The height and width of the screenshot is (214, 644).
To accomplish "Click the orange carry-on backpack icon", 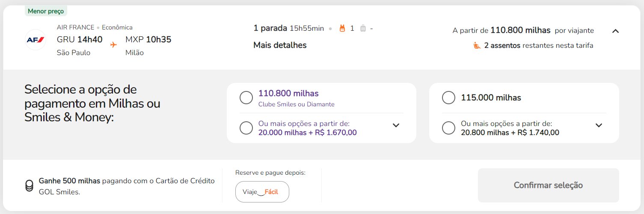I will tap(342, 29).
